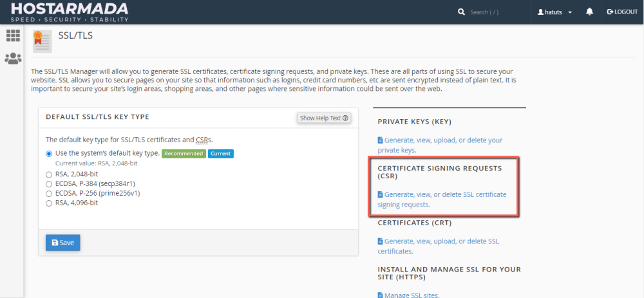Expand the hatuts user dropdown
Viewport: 644px width, 298px height.
(555, 12)
